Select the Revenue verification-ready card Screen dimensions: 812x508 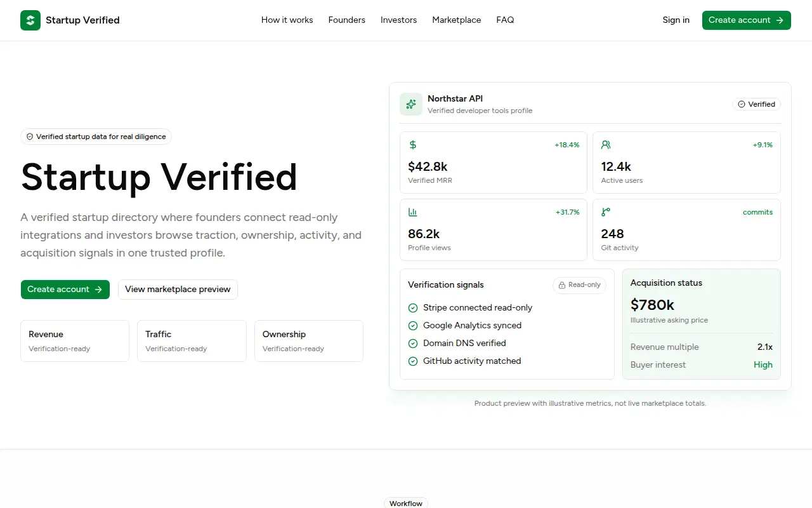click(x=75, y=341)
